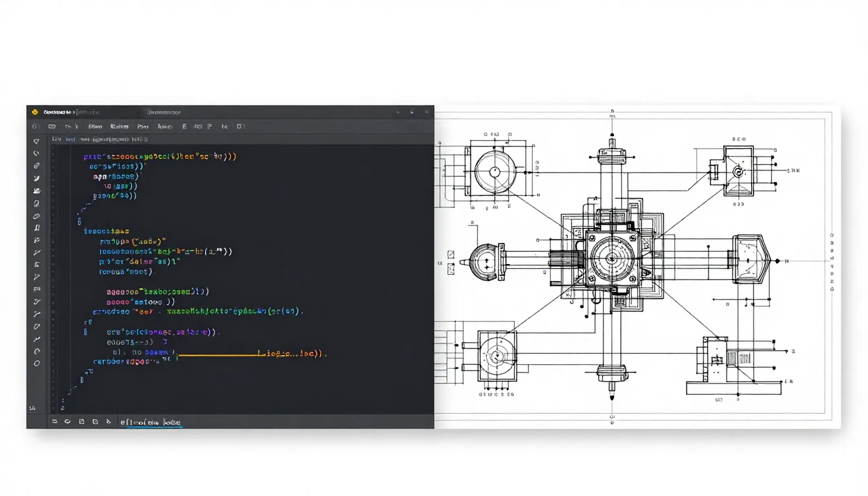The width and height of the screenshot is (868, 496).
Task: Select the central circular hub in the drawing
Action: coord(611,260)
